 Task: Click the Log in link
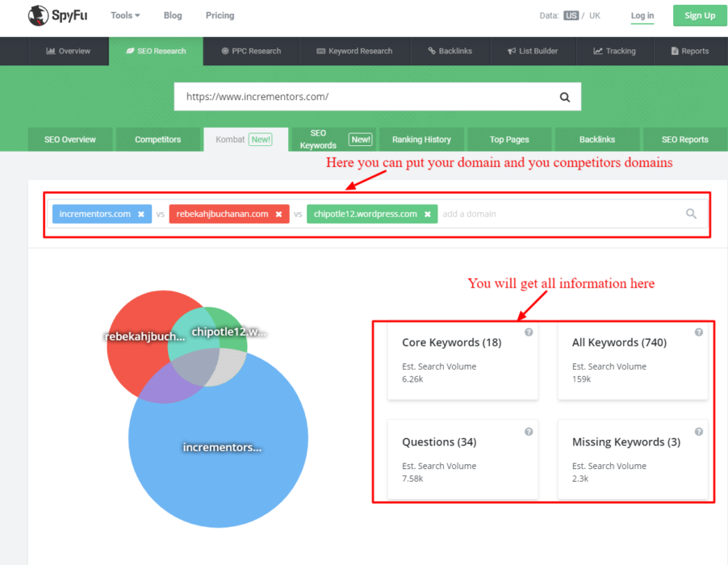tap(642, 16)
